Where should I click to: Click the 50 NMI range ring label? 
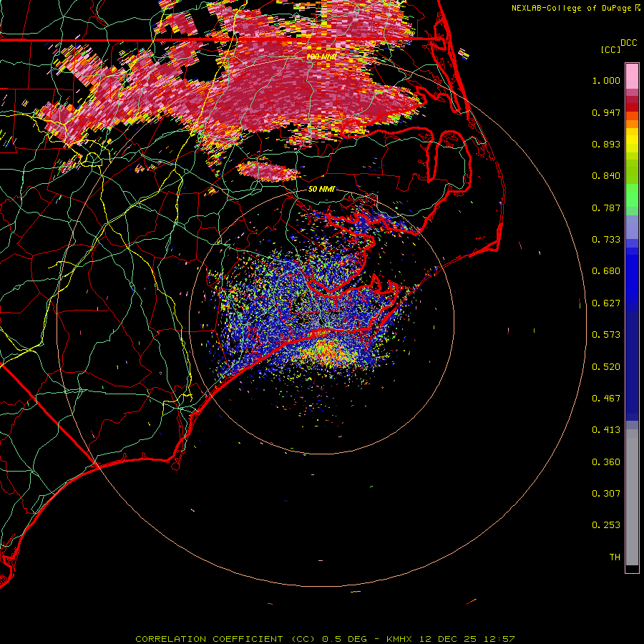(x=321, y=189)
